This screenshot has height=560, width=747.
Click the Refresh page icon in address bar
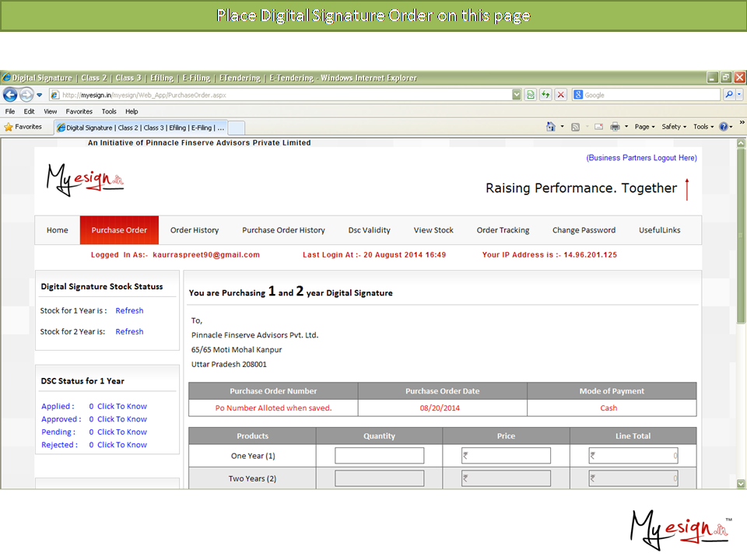coord(545,95)
